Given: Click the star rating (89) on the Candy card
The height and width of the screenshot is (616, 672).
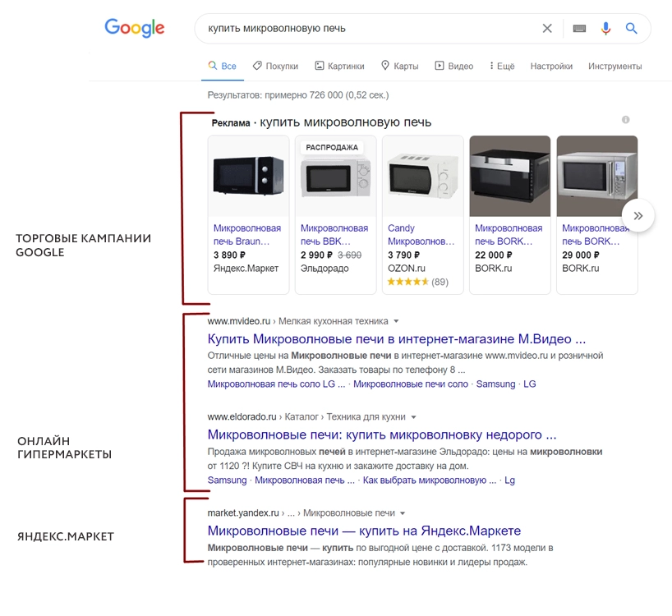Looking at the screenshot, I should [418, 282].
